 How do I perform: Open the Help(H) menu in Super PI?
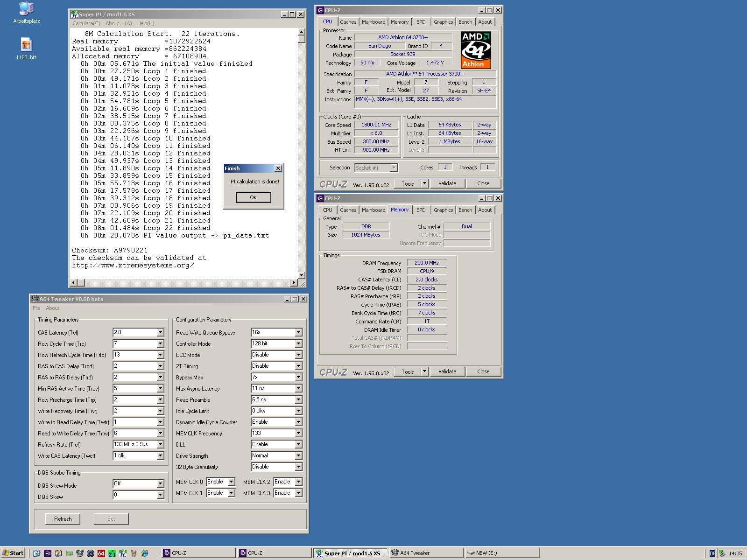[146, 23]
